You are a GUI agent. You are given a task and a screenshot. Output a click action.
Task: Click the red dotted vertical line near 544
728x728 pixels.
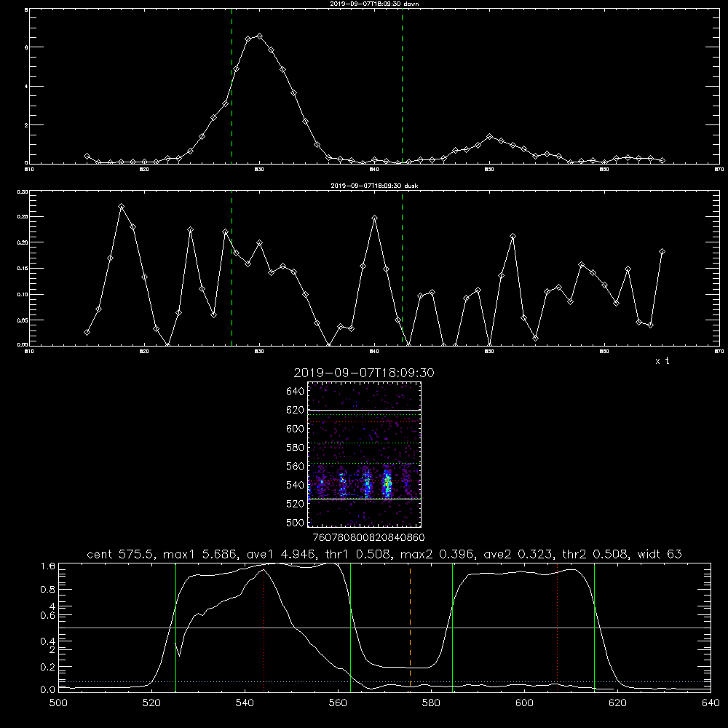264,629
